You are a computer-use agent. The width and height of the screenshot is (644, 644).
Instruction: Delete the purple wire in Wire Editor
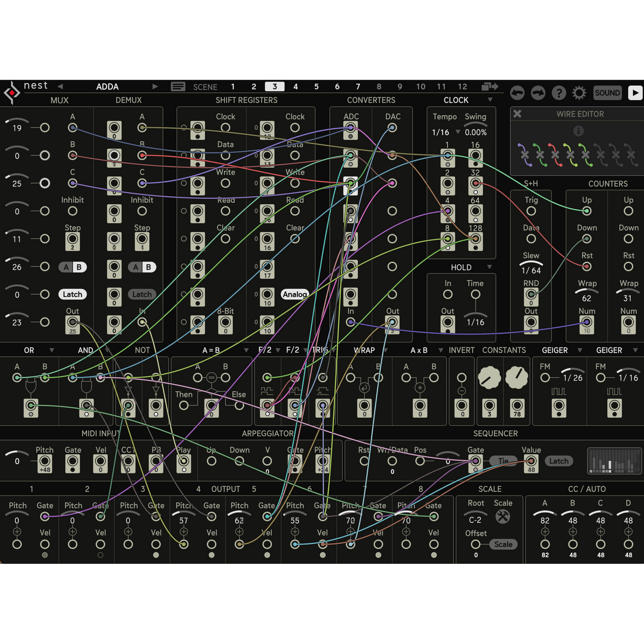click(x=525, y=155)
